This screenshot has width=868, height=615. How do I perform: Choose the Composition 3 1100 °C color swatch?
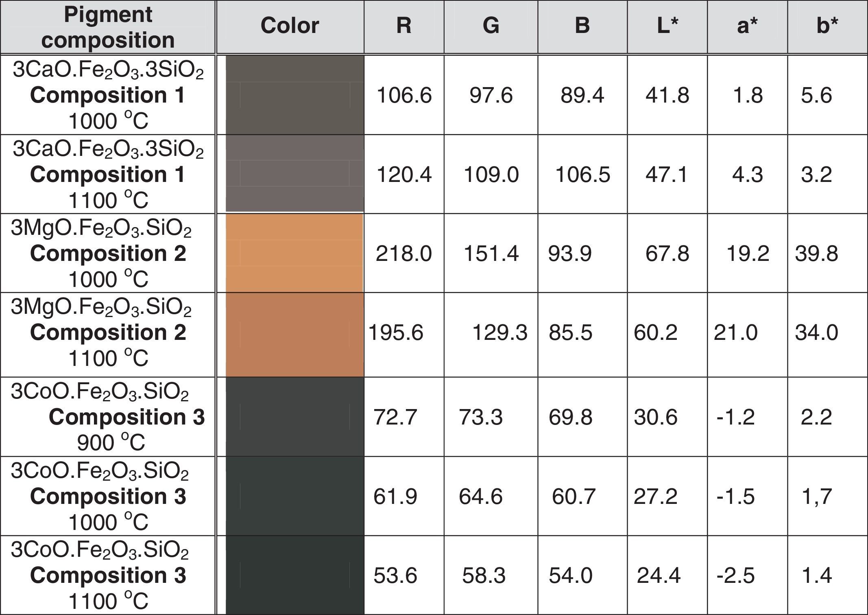(294, 575)
